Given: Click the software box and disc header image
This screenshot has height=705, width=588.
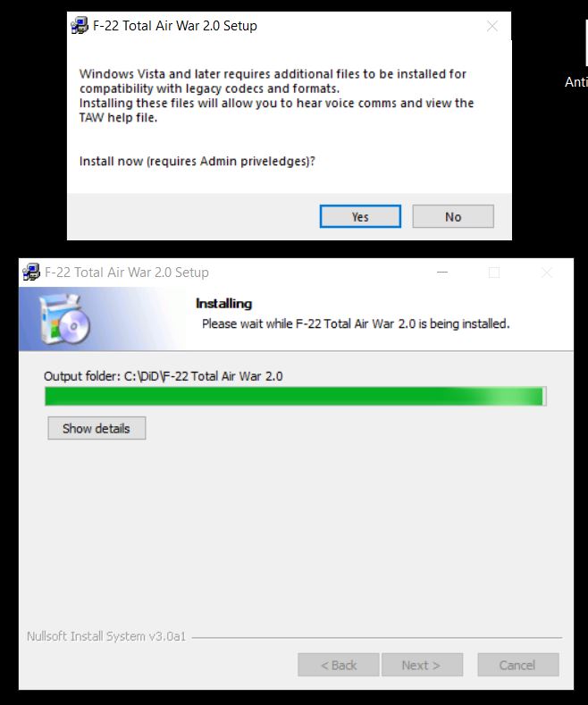Looking at the screenshot, I should click(x=64, y=319).
